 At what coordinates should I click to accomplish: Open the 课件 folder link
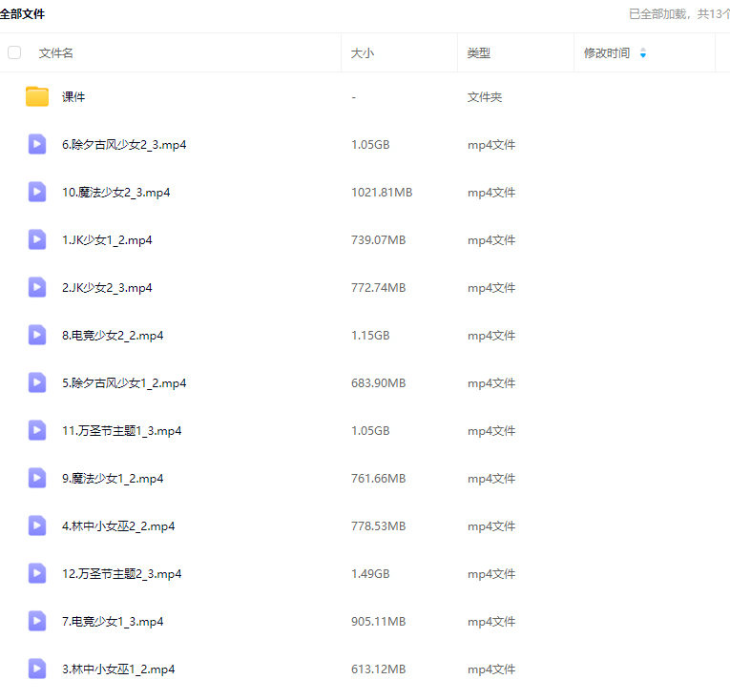pos(73,97)
